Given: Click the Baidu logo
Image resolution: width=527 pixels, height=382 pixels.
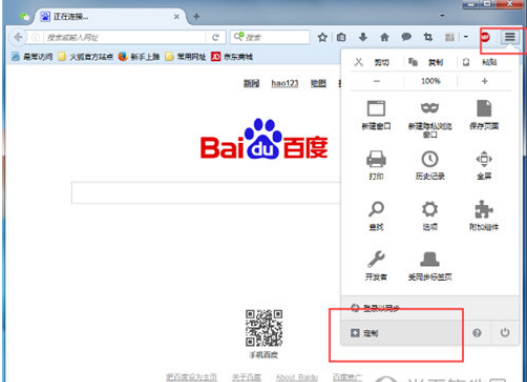Looking at the screenshot, I should (264, 139).
